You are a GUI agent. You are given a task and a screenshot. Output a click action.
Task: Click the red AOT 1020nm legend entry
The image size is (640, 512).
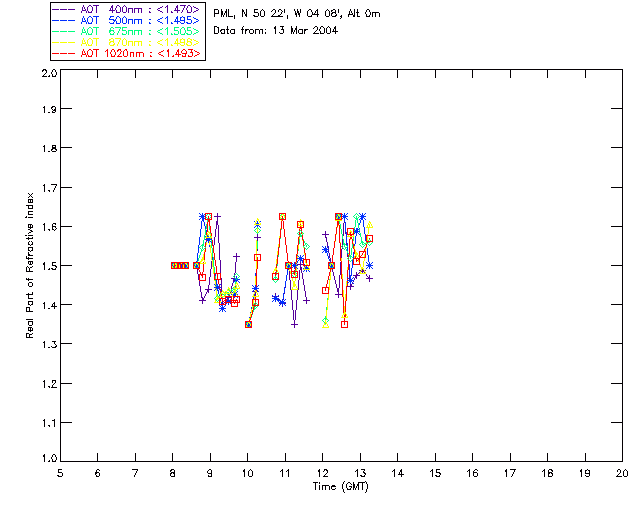[x=127, y=53]
